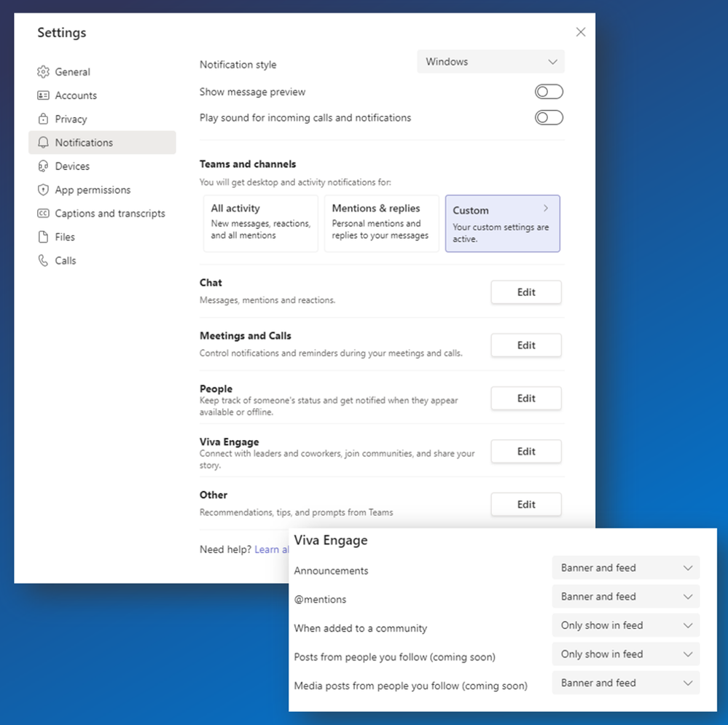Click the chevron on Custom card
The width and height of the screenshot is (728, 725).
coord(546,208)
